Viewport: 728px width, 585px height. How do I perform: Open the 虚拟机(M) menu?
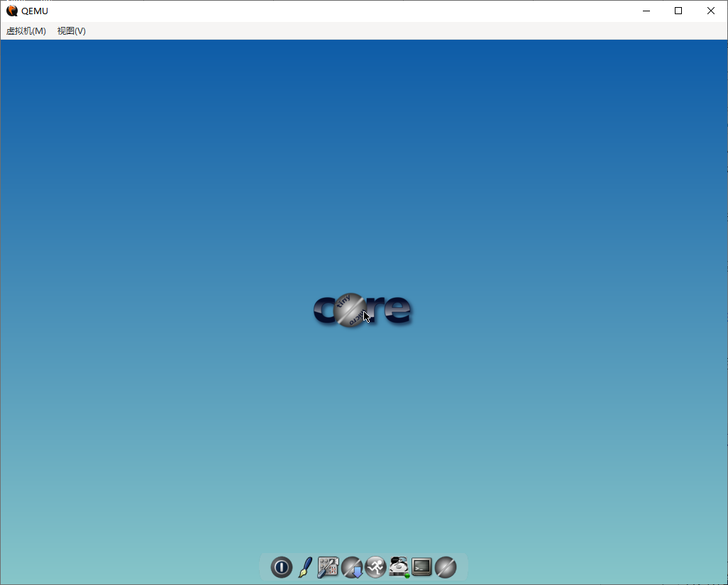coord(26,31)
